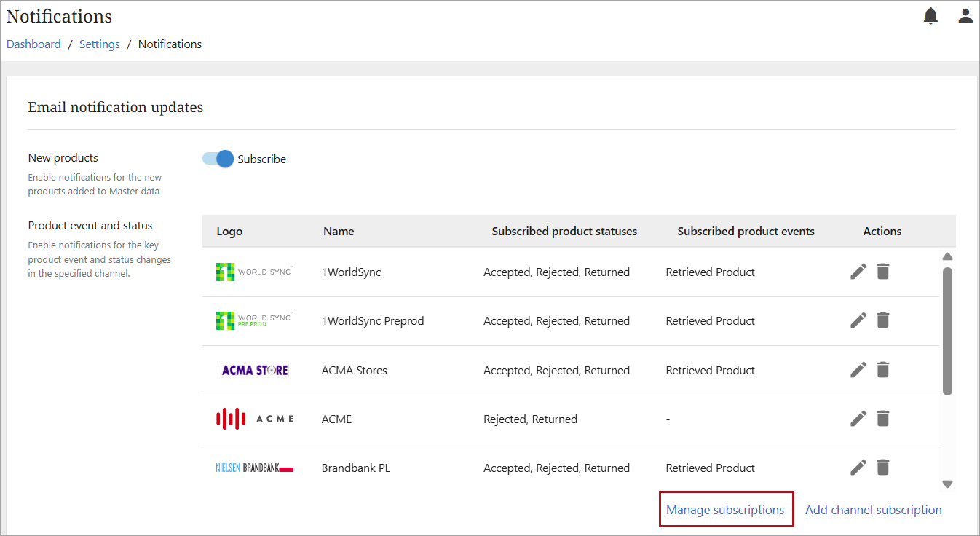Go to Dashboard breadcrumb link
980x536 pixels.
[33, 44]
